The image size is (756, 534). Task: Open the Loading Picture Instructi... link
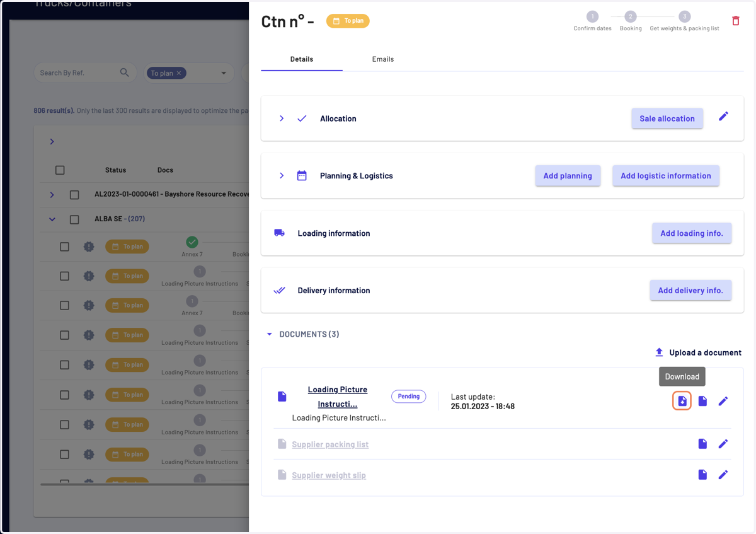pos(338,397)
